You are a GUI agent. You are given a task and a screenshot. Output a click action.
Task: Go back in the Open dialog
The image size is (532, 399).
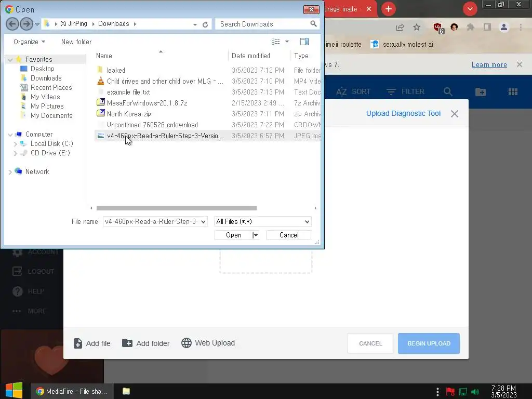[x=12, y=24]
